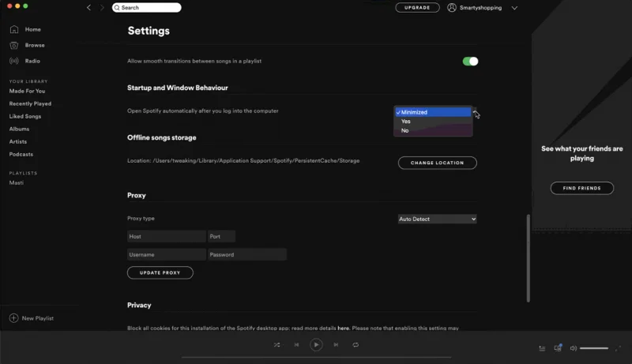Click the Radio label in sidebar

click(32, 61)
